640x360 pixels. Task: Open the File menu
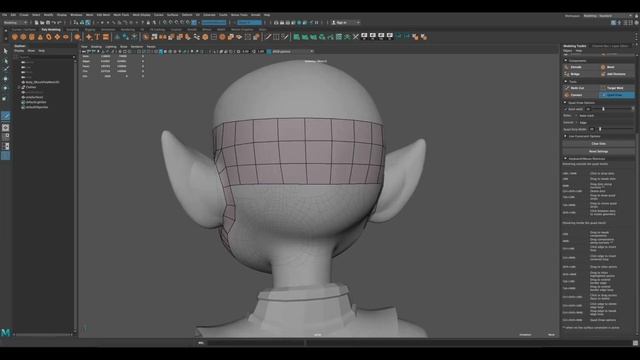4,15
